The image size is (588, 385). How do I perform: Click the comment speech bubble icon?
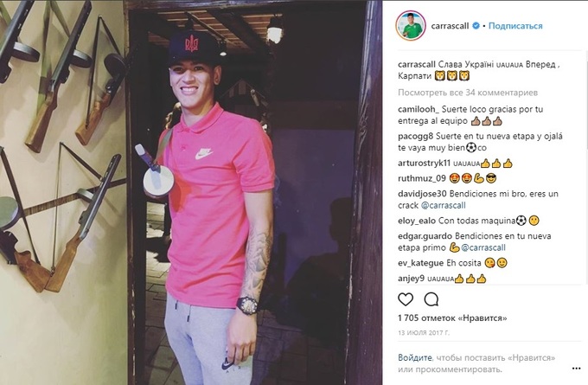point(431,299)
